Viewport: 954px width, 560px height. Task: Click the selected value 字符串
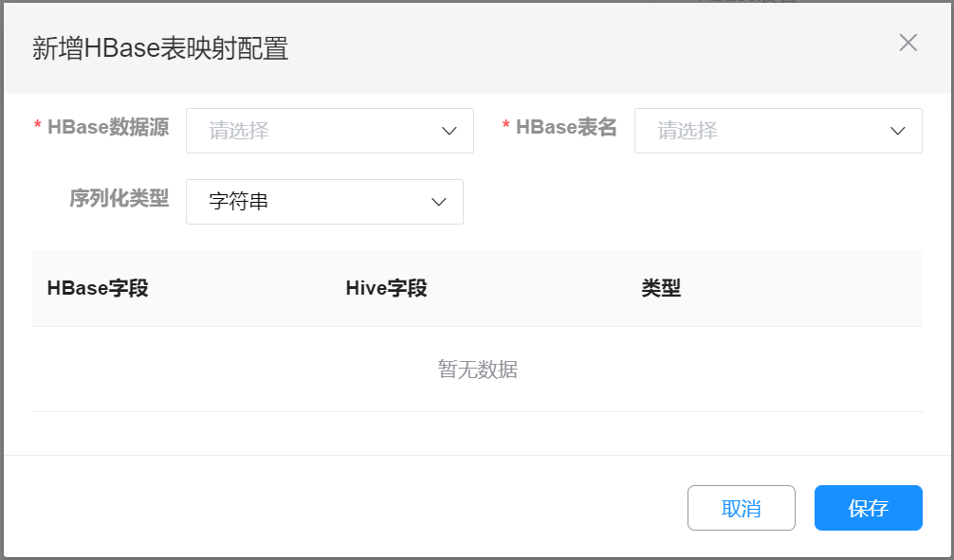[238, 202]
